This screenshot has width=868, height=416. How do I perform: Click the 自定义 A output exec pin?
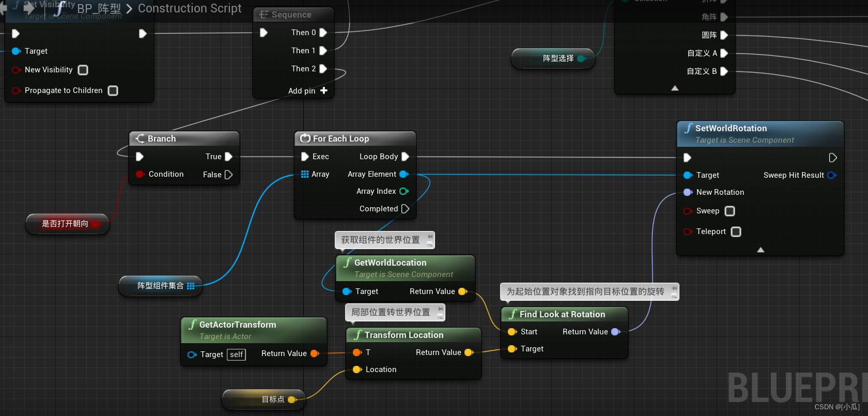tap(724, 53)
